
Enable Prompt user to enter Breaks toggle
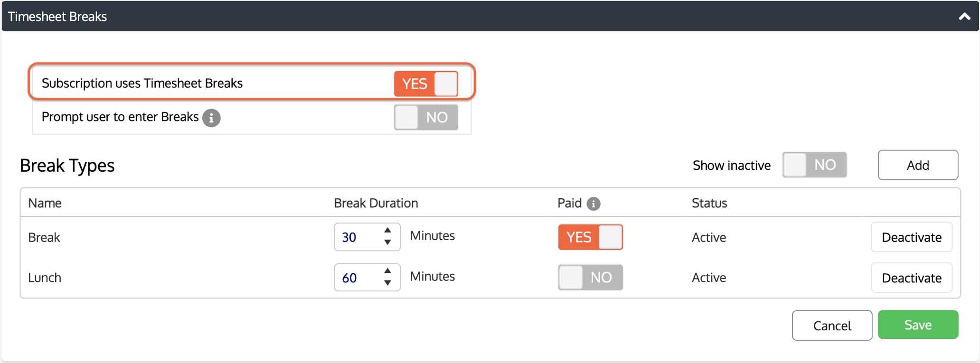[x=426, y=117]
